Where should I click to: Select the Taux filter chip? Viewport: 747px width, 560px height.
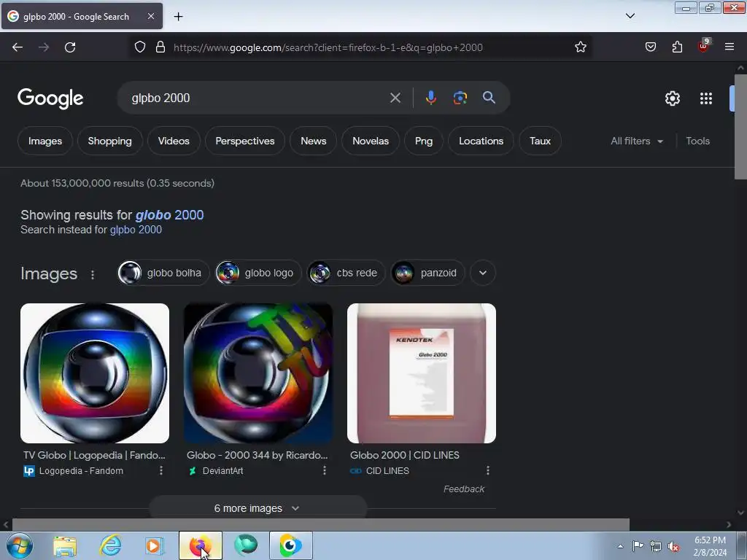[x=540, y=141]
